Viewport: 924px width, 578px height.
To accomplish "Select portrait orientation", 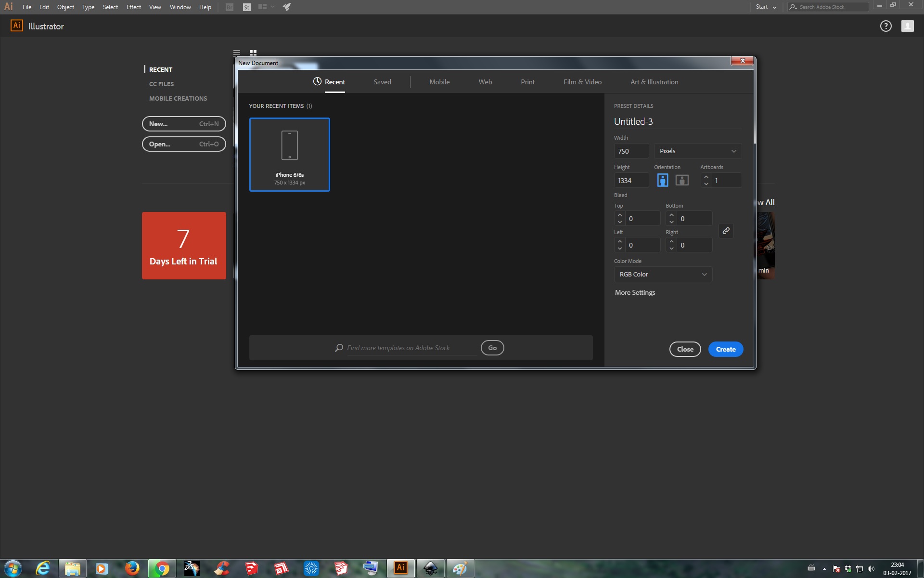I will coord(663,180).
